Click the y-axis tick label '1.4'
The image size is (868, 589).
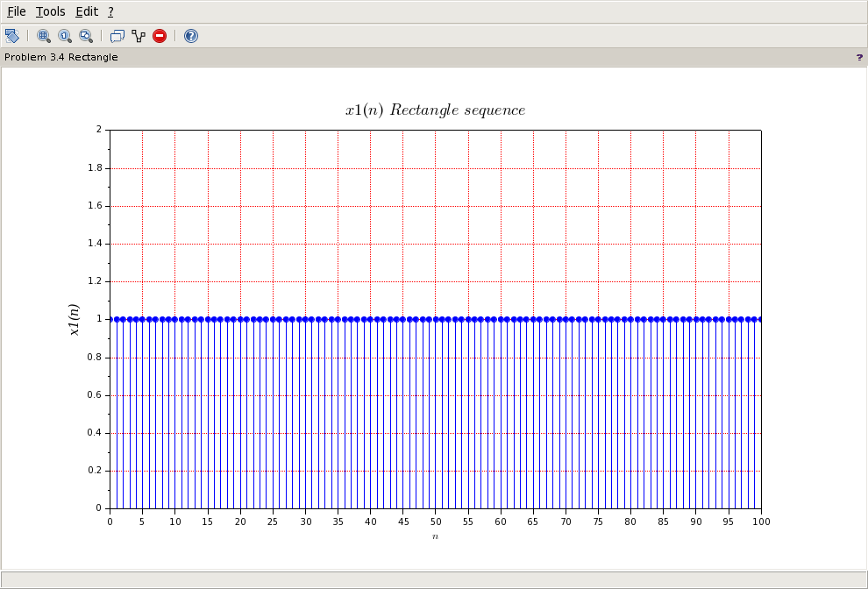point(96,244)
